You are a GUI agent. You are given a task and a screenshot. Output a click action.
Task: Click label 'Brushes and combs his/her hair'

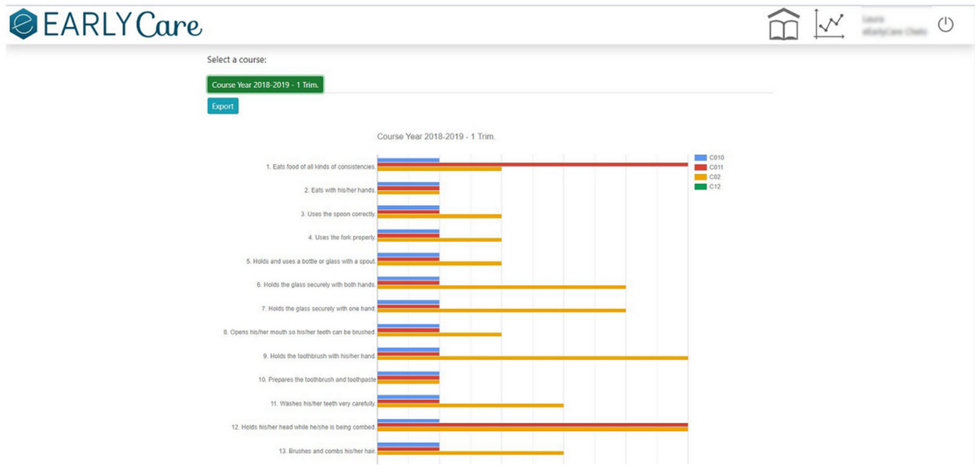point(327,451)
